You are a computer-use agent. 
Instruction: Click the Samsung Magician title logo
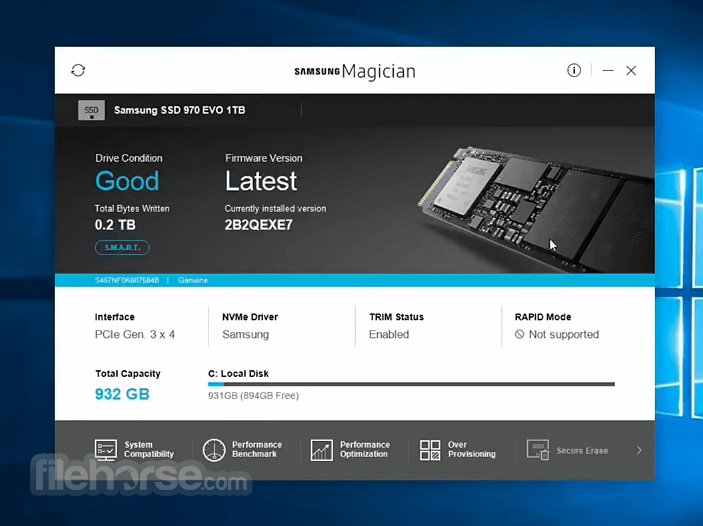[x=355, y=71]
